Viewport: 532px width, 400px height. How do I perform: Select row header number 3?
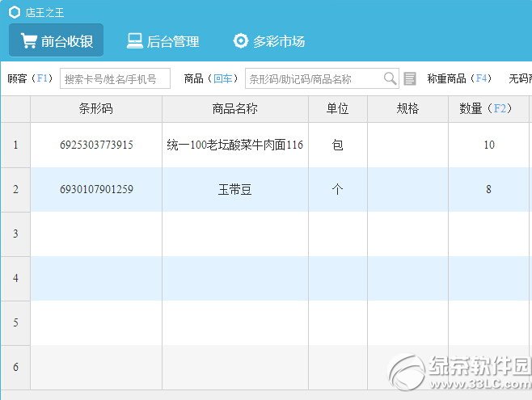click(15, 234)
